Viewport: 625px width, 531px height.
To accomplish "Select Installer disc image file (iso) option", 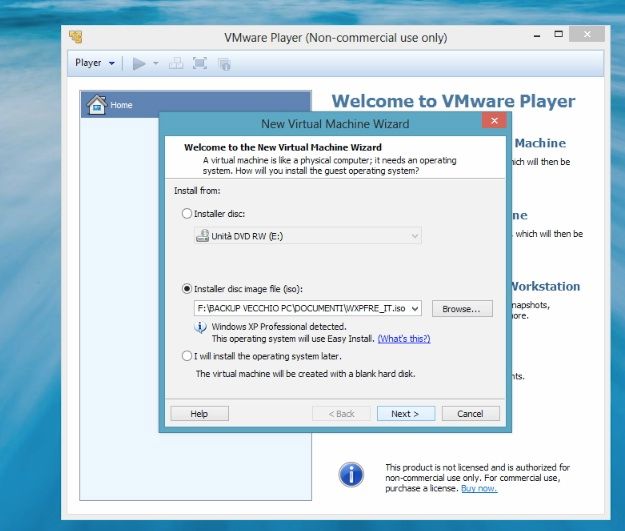I will [x=187, y=289].
